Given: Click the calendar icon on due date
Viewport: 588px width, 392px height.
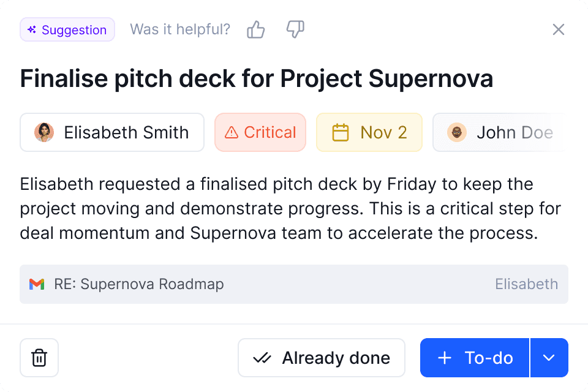Looking at the screenshot, I should [x=340, y=132].
